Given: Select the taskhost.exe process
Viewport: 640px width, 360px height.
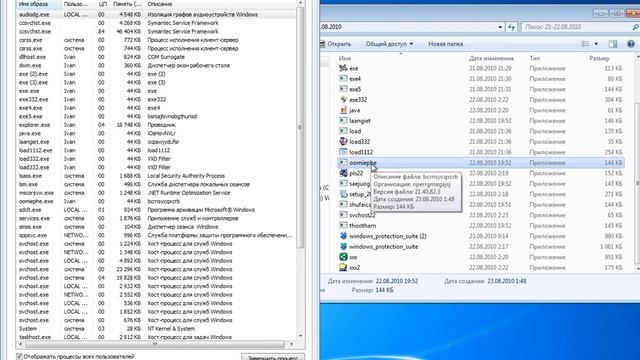Looking at the screenshot, I should pyautogui.click(x=156, y=337).
